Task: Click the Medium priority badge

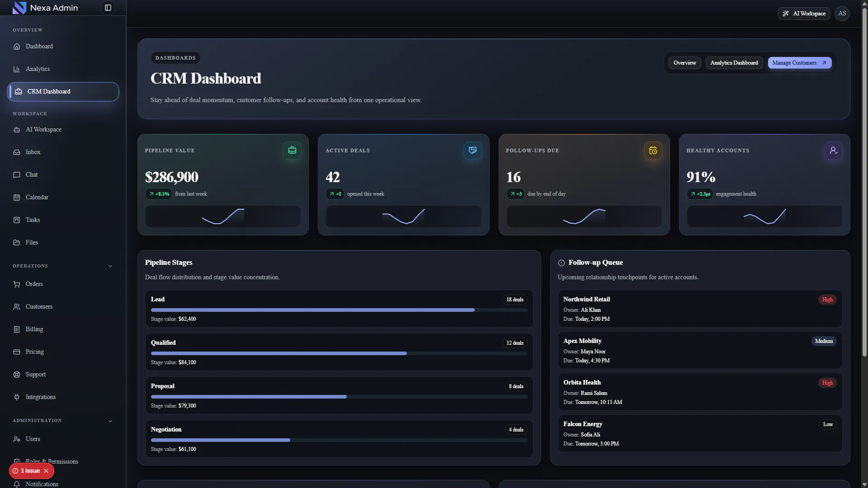Action: point(824,341)
